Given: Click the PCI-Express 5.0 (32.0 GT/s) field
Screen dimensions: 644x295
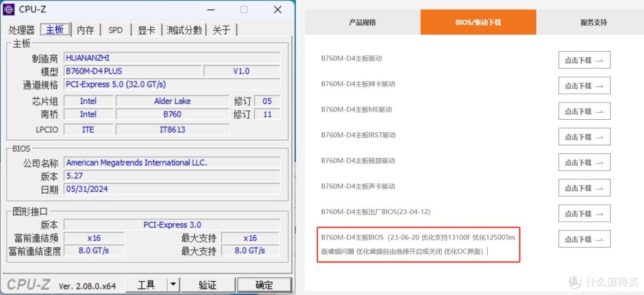Looking at the screenshot, I should (x=172, y=84).
